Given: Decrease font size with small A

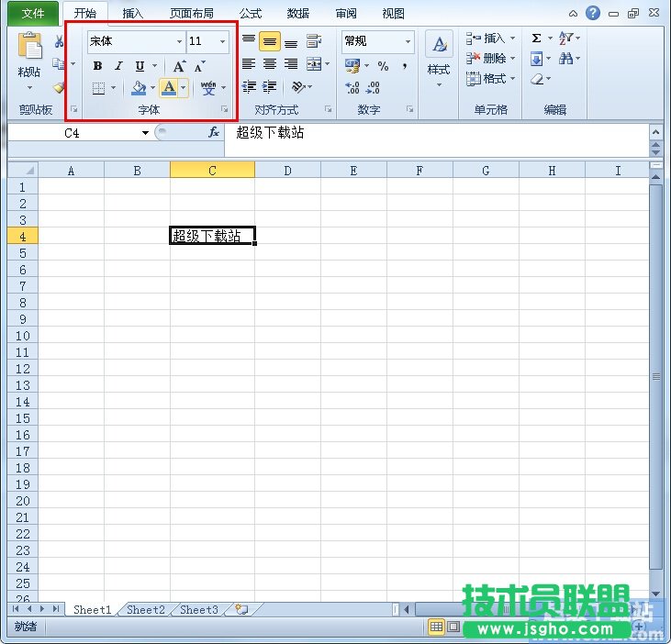Looking at the screenshot, I should pos(199,66).
